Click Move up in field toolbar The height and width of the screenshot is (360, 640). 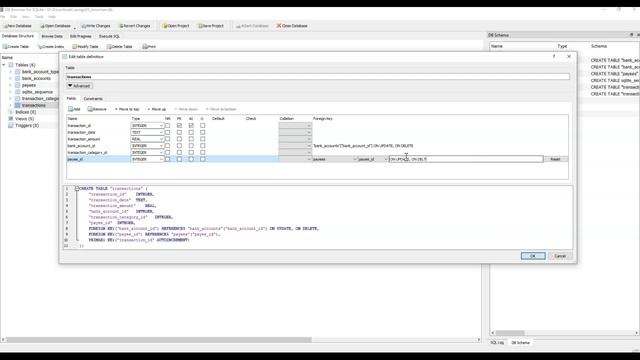(x=157, y=109)
